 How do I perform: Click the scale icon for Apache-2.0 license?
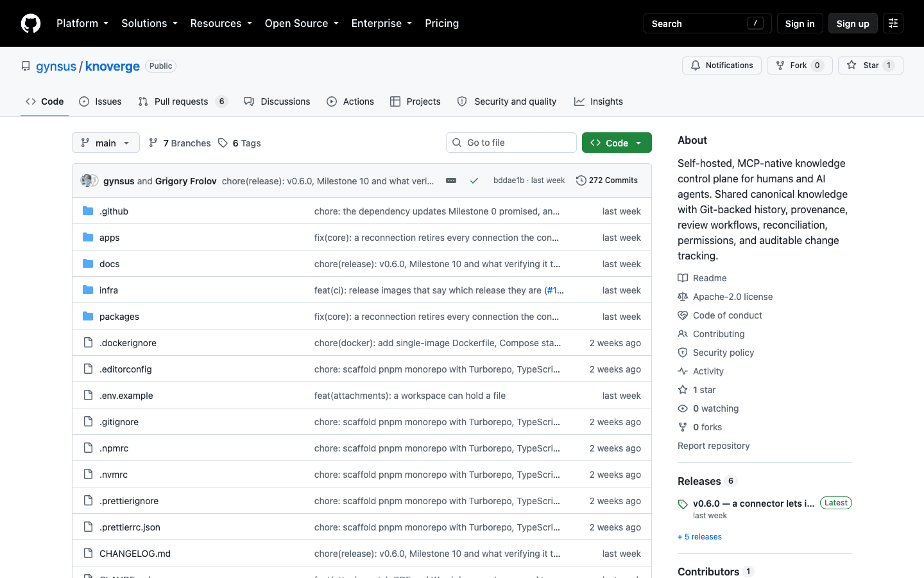point(683,297)
